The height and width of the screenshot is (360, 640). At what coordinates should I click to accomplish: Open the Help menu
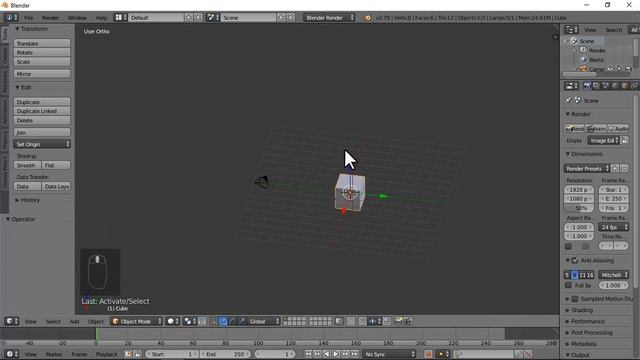point(101,18)
